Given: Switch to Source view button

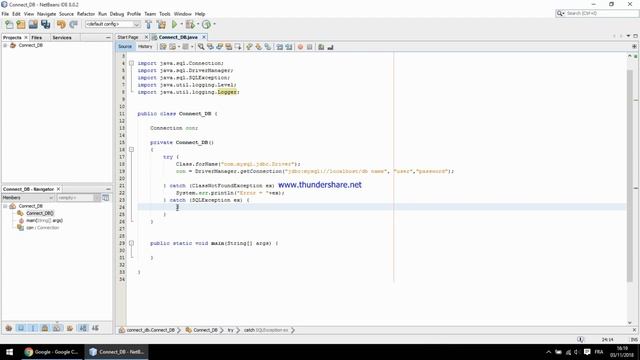Looking at the screenshot, I should point(125,47).
